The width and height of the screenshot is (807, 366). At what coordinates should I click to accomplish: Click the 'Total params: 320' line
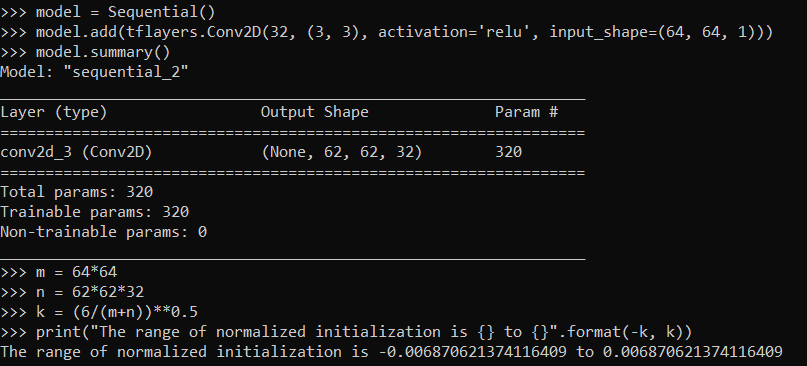point(77,192)
